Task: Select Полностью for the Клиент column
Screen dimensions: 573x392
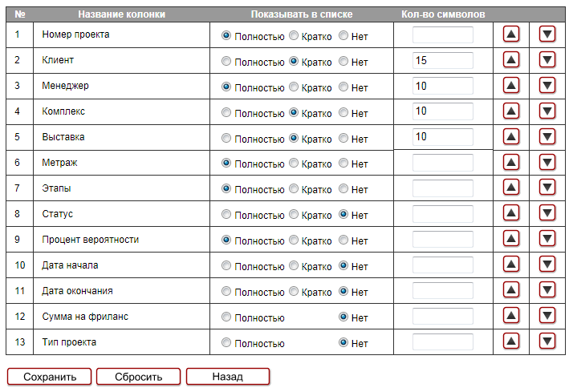Action: click(226, 61)
